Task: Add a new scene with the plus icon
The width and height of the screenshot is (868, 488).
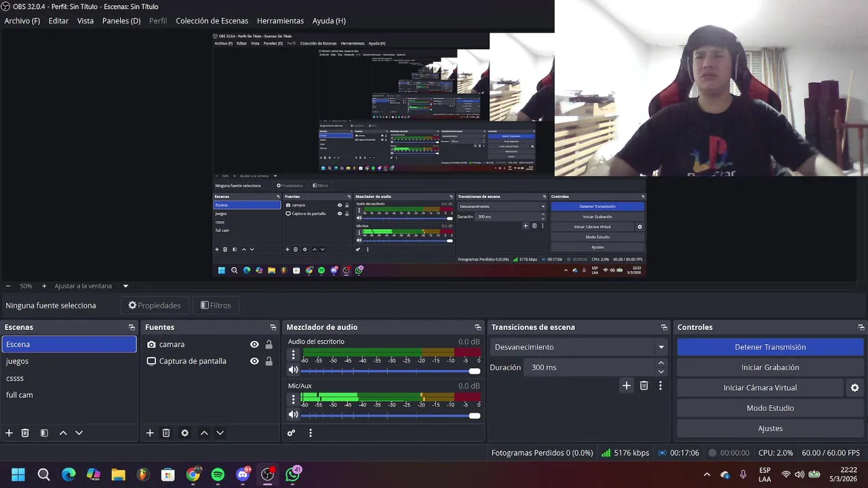Action: 9,433
